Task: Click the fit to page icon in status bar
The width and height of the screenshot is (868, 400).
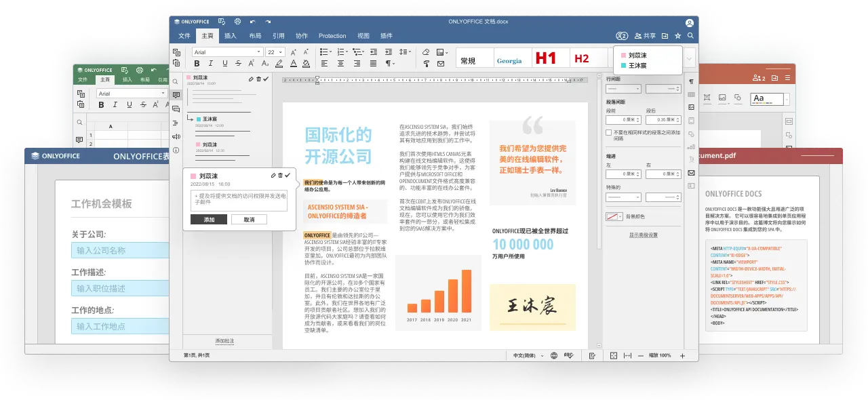Action: 614,355
